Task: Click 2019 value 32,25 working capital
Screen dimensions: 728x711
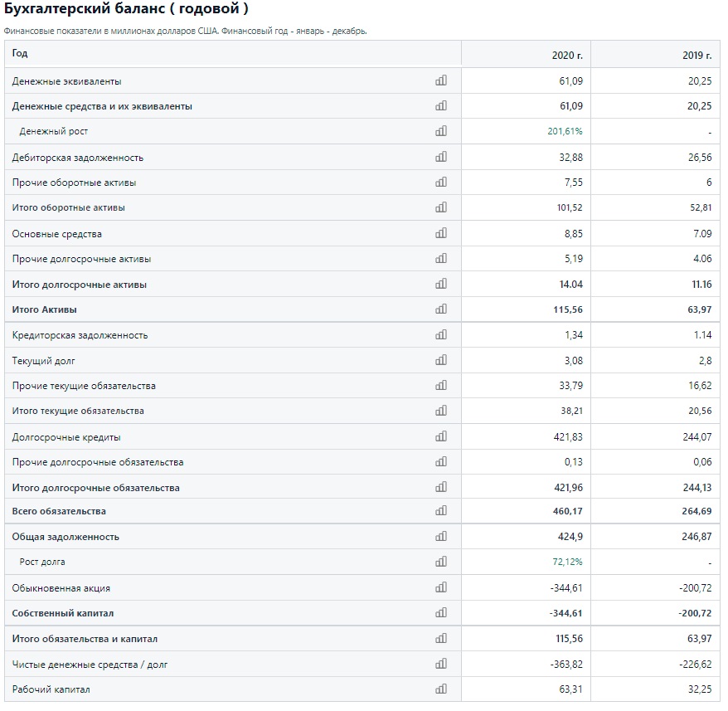Action: tap(700, 689)
